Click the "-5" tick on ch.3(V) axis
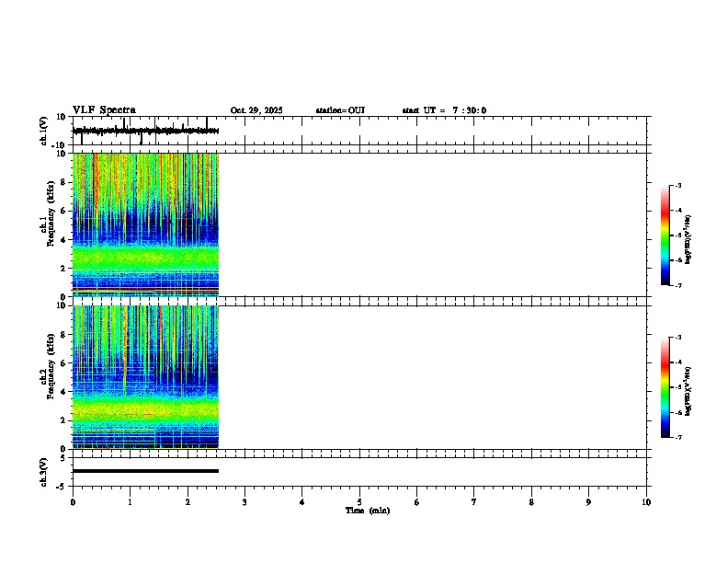This screenshot has width=728, height=563. tap(62, 487)
